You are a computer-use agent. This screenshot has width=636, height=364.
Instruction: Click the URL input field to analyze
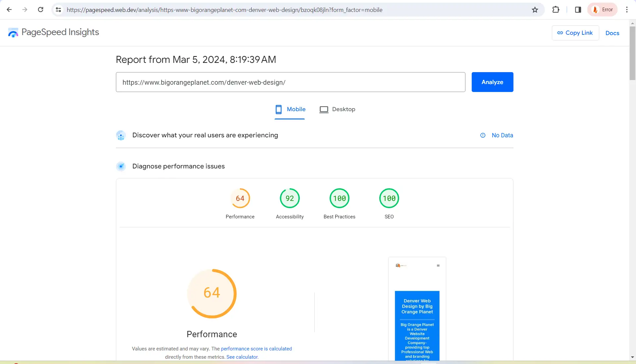pos(291,82)
